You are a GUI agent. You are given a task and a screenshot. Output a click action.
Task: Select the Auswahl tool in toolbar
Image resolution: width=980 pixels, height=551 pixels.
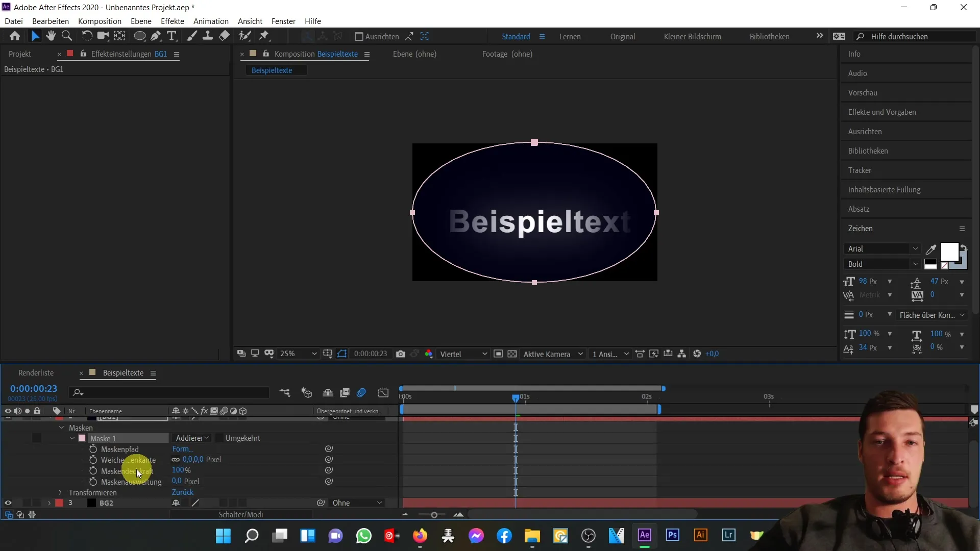tap(35, 36)
